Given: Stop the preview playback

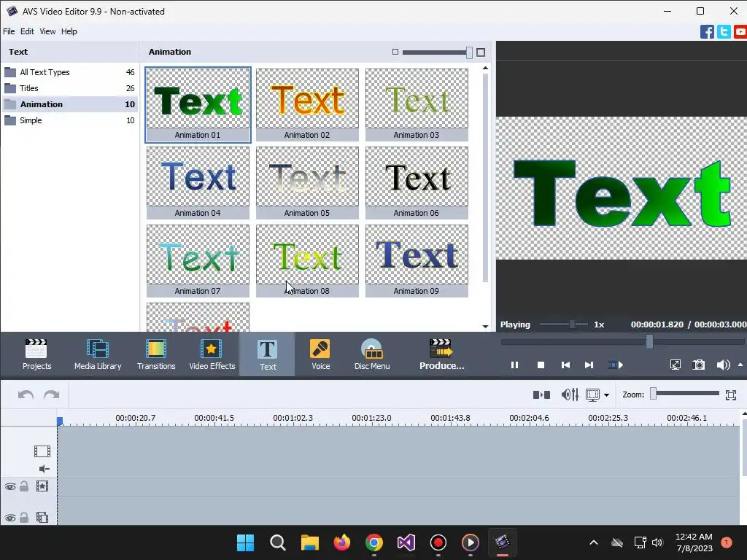Looking at the screenshot, I should point(541,365).
